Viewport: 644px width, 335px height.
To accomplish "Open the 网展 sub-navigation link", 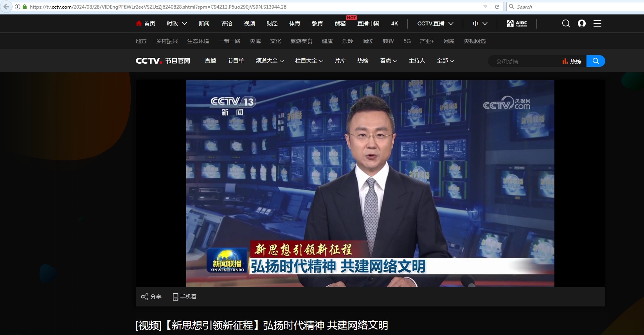I will coord(449,41).
